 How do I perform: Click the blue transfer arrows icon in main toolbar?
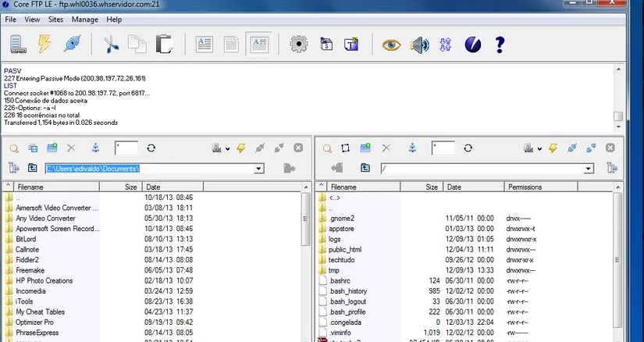[446, 45]
